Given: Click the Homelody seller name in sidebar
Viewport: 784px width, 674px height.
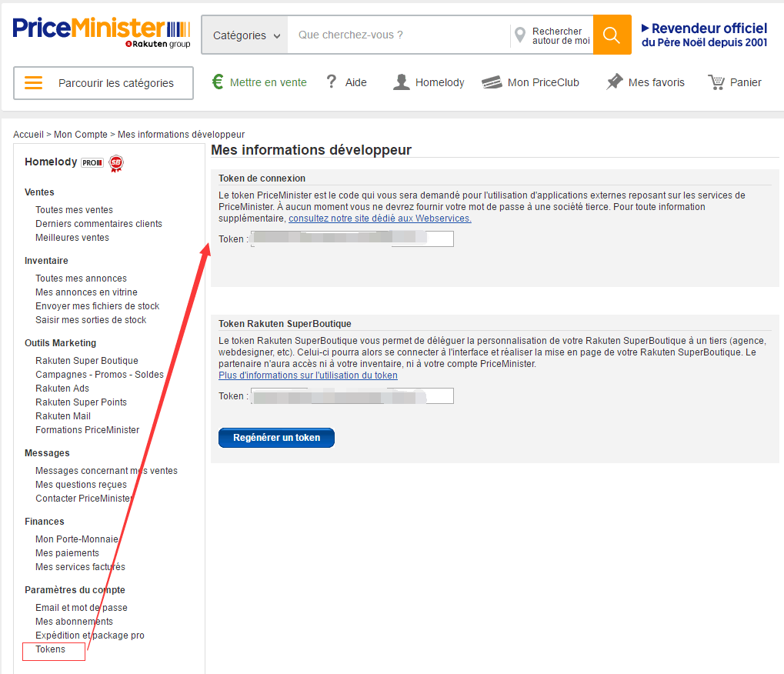Looking at the screenshot, I should tap(51, 162).
